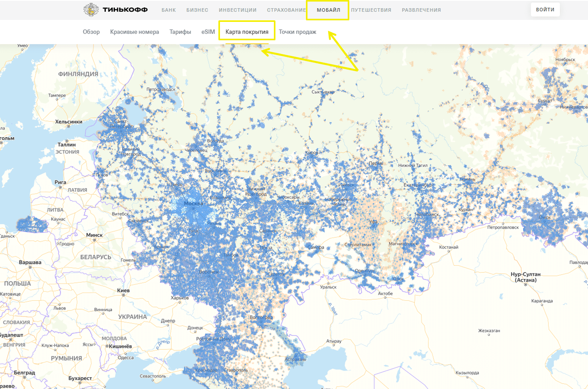Click the Самара city label
The height and width of the screenshot is (389, 588).
pyautogui.click(x=316, y=247)
